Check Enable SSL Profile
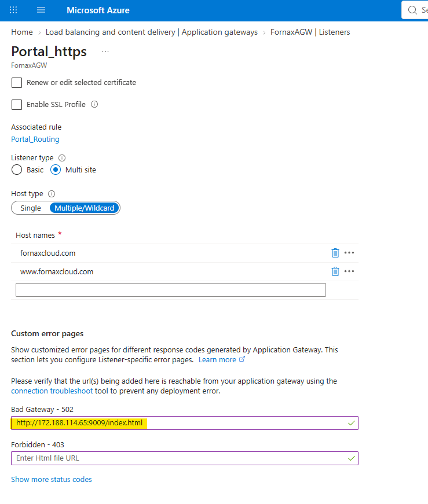 (x=17, y=105)
